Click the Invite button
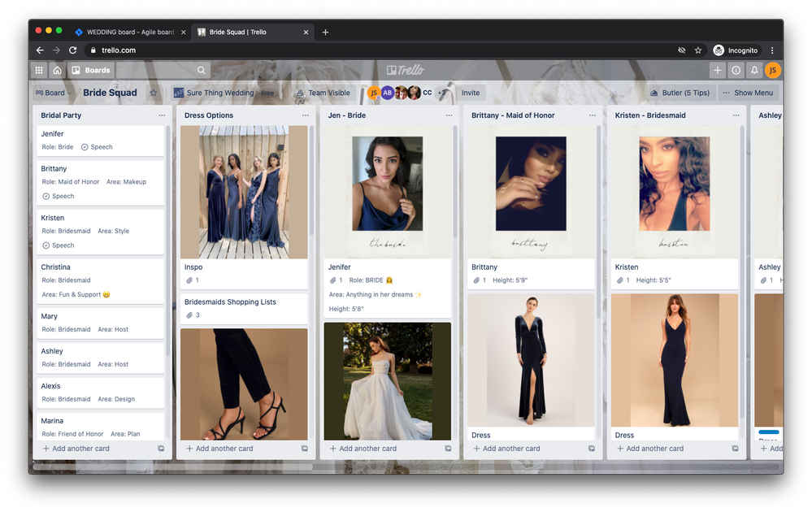Viewport: 812px width, 512px height. click(471, 93)
